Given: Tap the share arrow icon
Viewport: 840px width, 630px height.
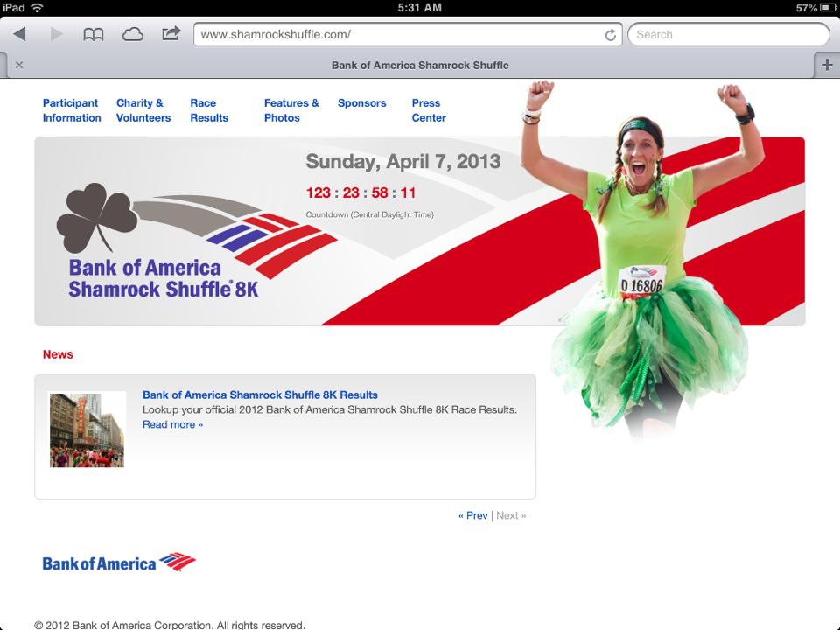Looking at the screenshot, I should (x=171, y=34).
